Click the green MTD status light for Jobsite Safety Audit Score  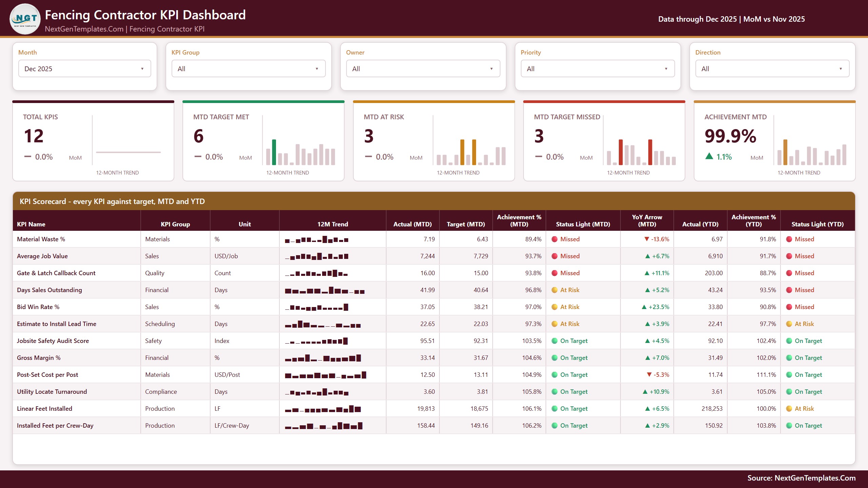coord(555,341)
